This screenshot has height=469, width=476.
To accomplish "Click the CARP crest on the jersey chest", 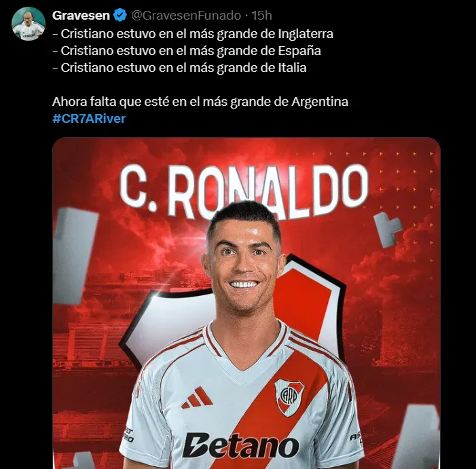I will 289,398.
